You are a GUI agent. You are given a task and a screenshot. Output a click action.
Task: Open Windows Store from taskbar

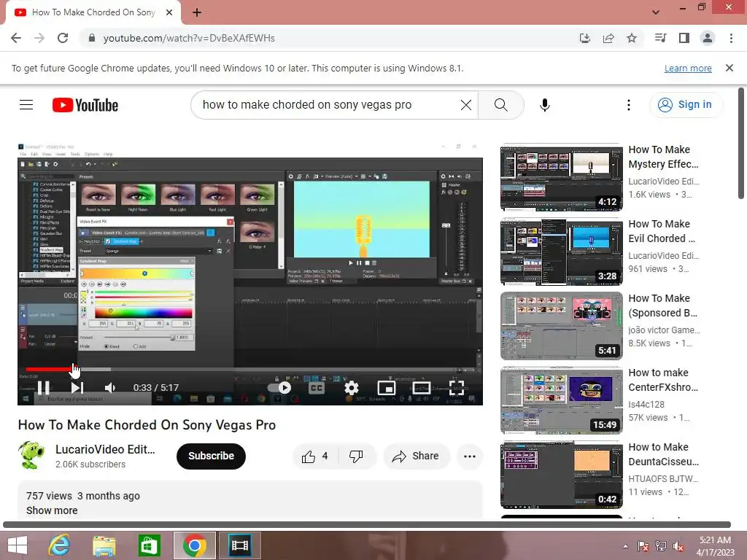click(149, 545)
